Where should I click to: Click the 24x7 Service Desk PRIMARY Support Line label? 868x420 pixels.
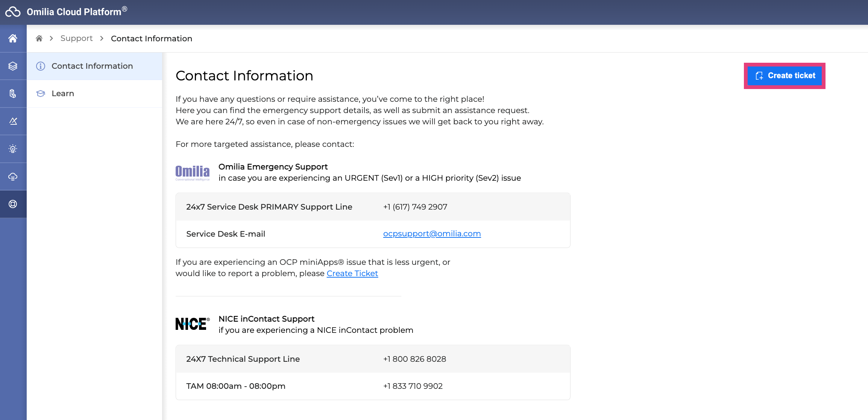point(269,207)
